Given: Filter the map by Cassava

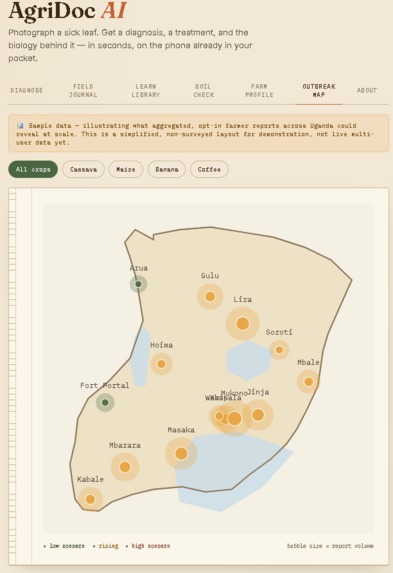Looking at the screenshot, I should tap(83, 170).
